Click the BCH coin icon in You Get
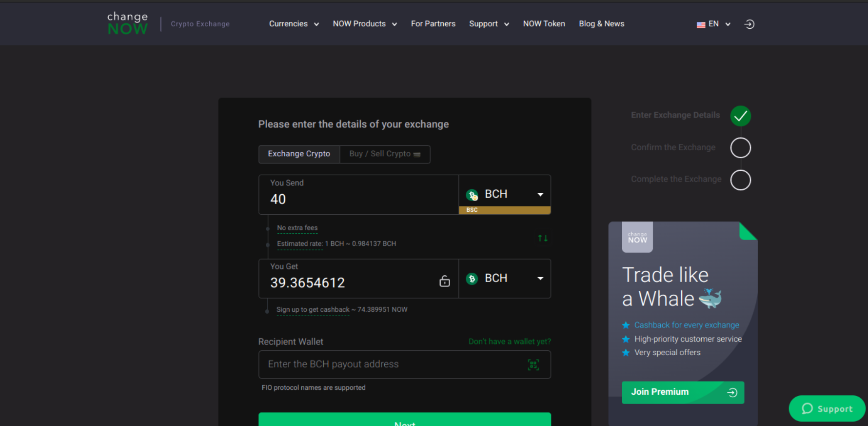 pyautogui.click(x=472, y=279)
